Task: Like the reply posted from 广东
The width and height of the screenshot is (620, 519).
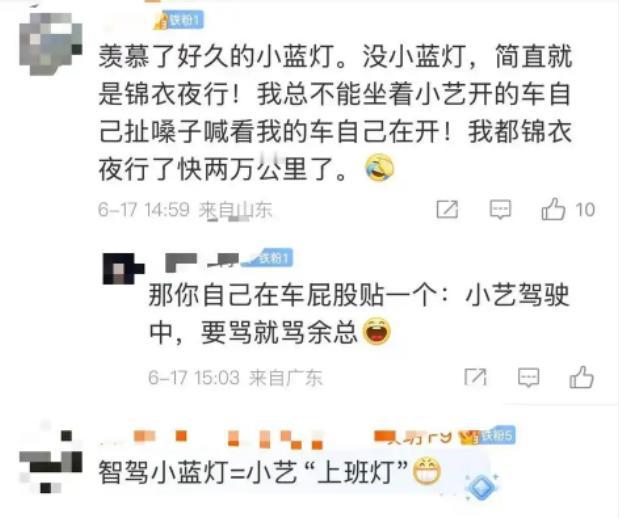Action: tap(581, 377)
